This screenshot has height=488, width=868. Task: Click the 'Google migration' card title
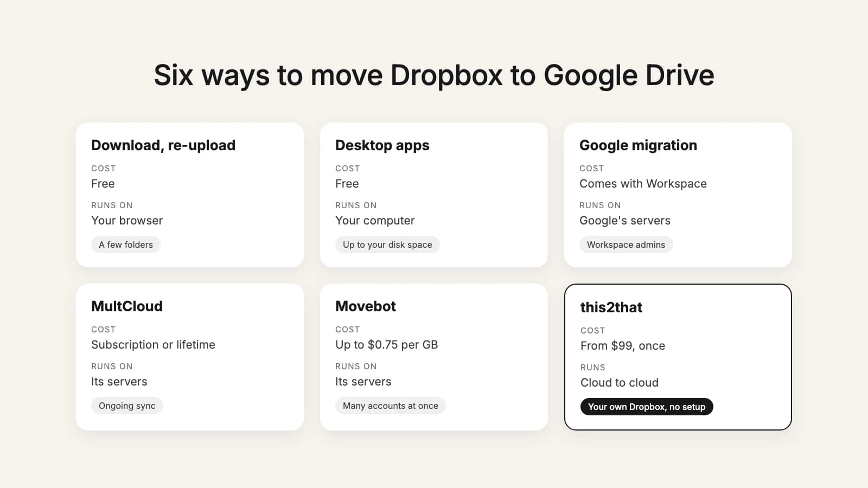click(639, 145)
